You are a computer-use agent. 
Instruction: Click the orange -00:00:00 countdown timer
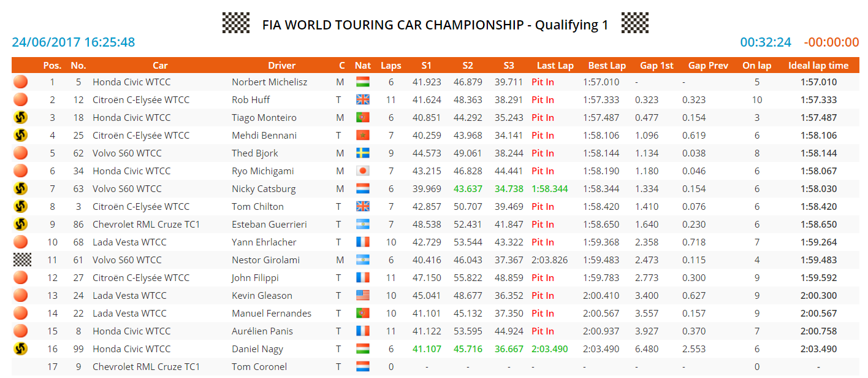click(x=831, y=42)
